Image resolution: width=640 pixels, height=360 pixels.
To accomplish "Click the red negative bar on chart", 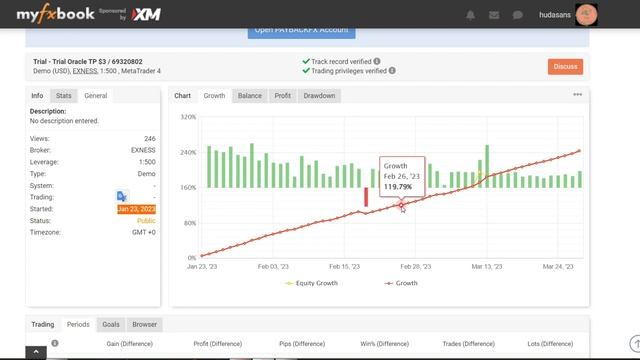I will [366, 197].
